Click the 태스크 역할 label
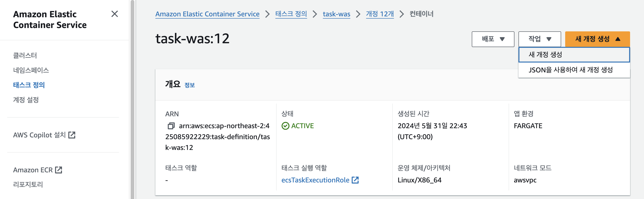The height and width of the screenshot is (199, 644). click(x=181, y=168)
